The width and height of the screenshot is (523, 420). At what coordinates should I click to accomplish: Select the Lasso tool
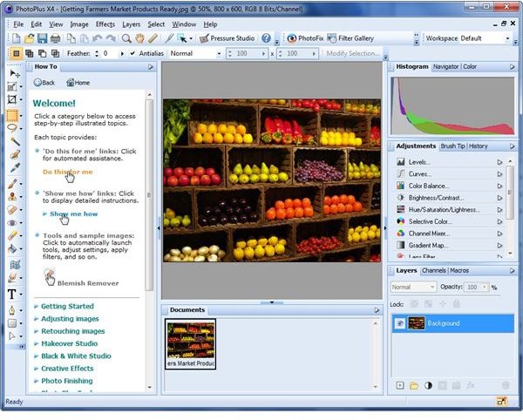point(12,128)
